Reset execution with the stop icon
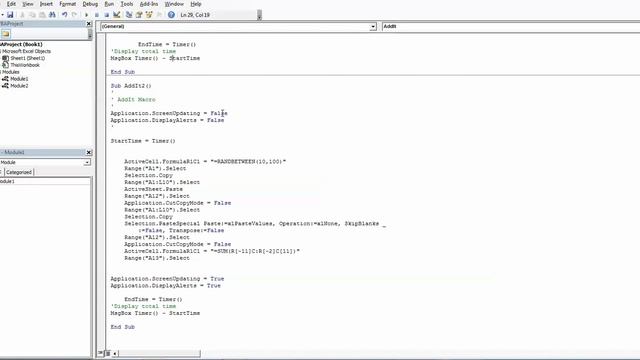640x360 pixels. [x=107, y=15]
